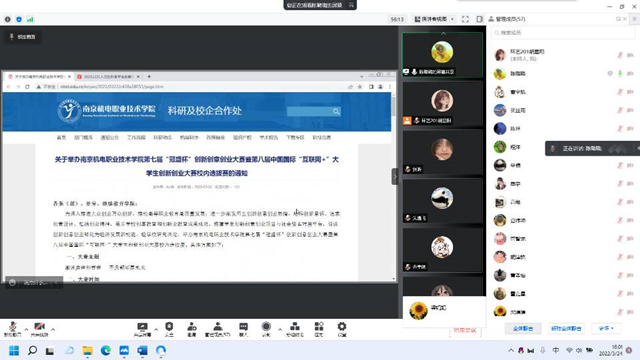Click the unmute all button
This screenshot has width=640, height=360.
coord(566,328)
